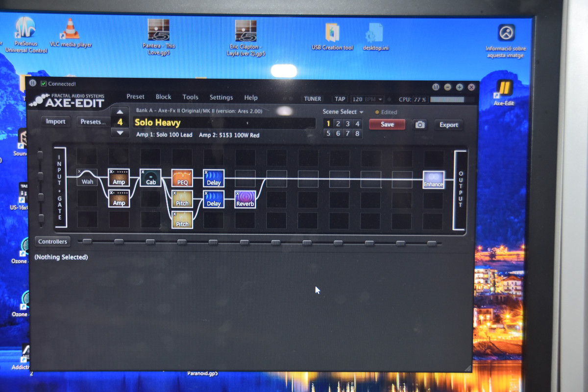Screen dimensions: 588x392
Task: Select the Enhance block near Output
Action: click(434, 180)
